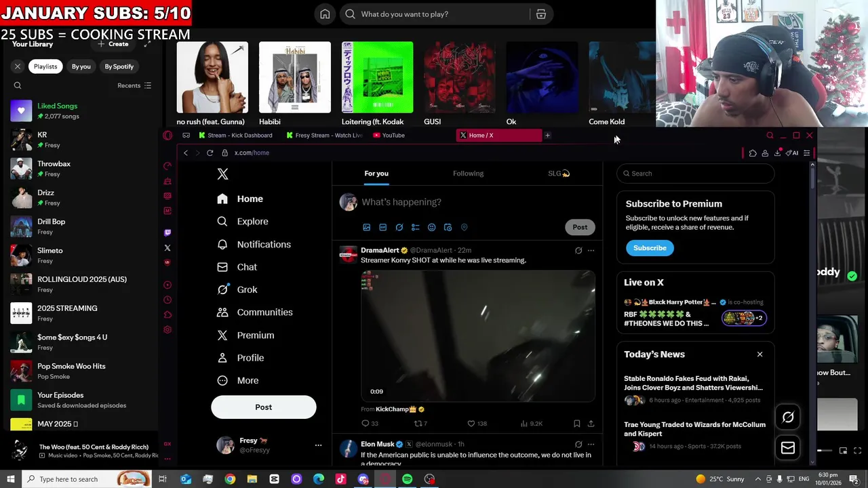This screenshot has width=868, height=488.
Task: Go to Spotify Home button
Action: (x=325, y=14)
